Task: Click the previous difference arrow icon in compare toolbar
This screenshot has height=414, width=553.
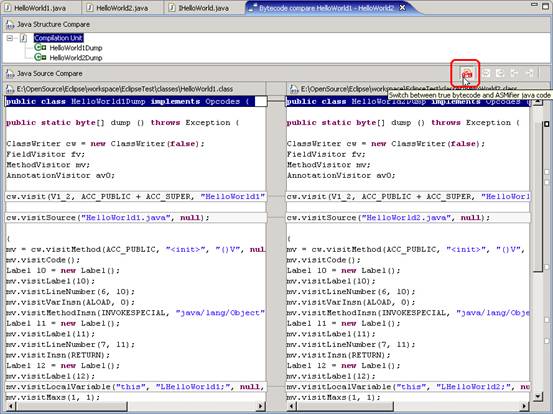Action: coord(514,73)
